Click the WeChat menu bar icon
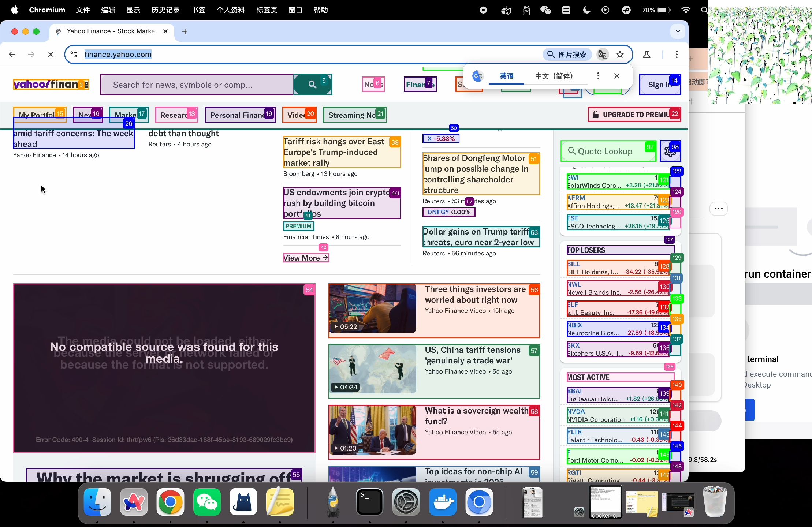The height and width of the screenshot is (527, 812). click(546, 10)
